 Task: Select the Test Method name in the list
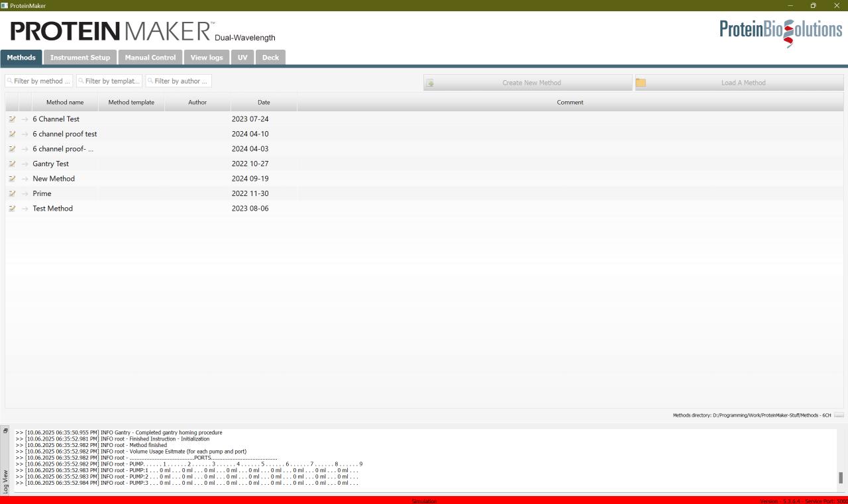[52, 209]
